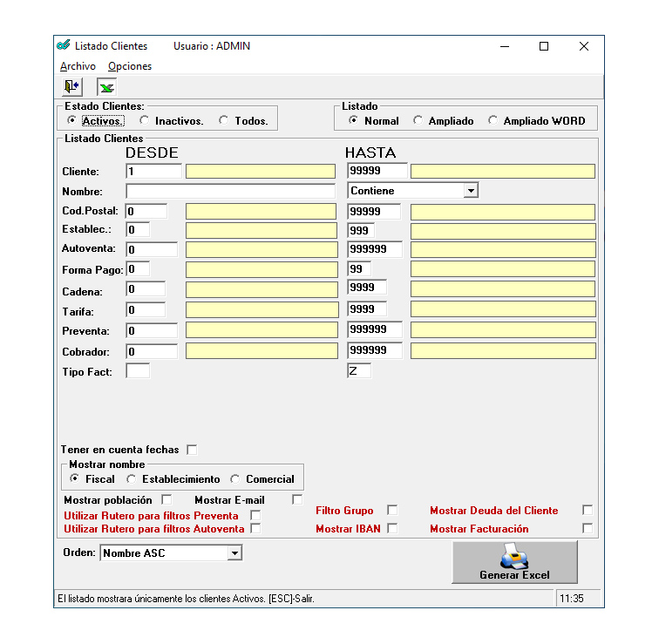Click Cadena hasta field
Screen dimensions: 659x644
[x=367, y=288]
